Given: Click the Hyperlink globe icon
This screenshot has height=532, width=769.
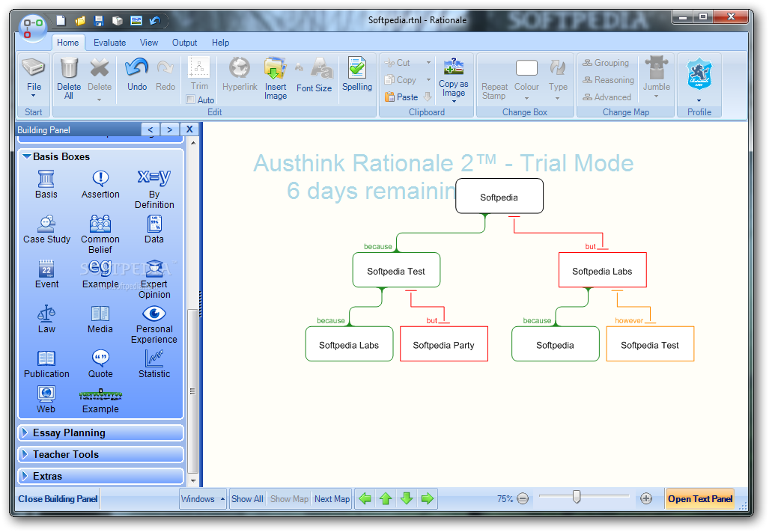Looking at the screenshot, I should [x=240, y=67].
